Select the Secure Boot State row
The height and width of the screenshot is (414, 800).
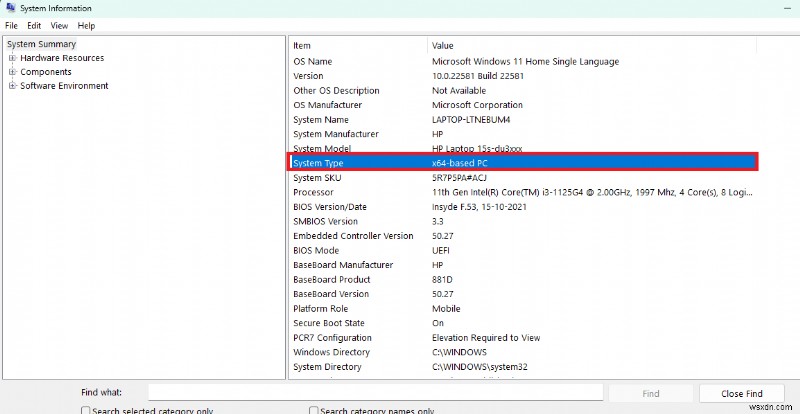[522, 323]
